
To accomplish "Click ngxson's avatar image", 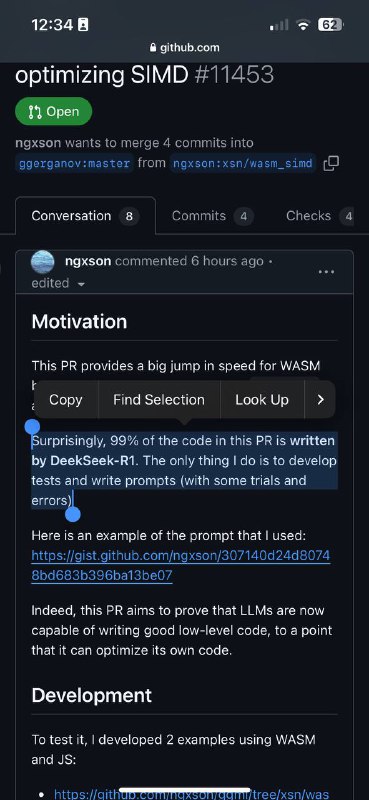I will pyautogui.click(x=43, y=262).
